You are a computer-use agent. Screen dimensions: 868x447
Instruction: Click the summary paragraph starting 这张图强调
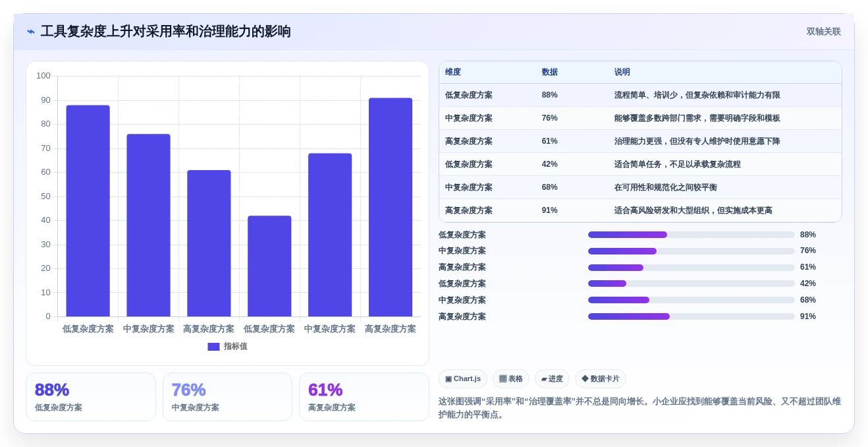[x=639, y=408]
